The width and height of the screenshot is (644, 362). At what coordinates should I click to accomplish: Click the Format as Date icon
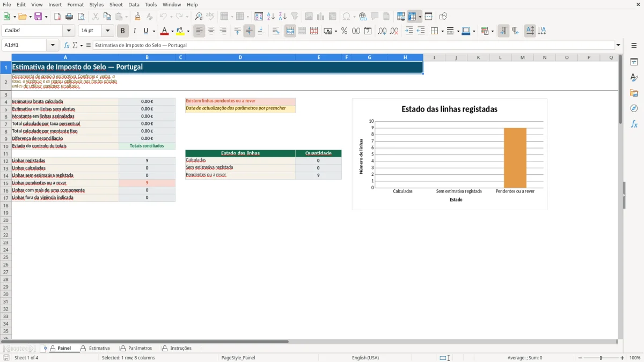pos(368,31)
